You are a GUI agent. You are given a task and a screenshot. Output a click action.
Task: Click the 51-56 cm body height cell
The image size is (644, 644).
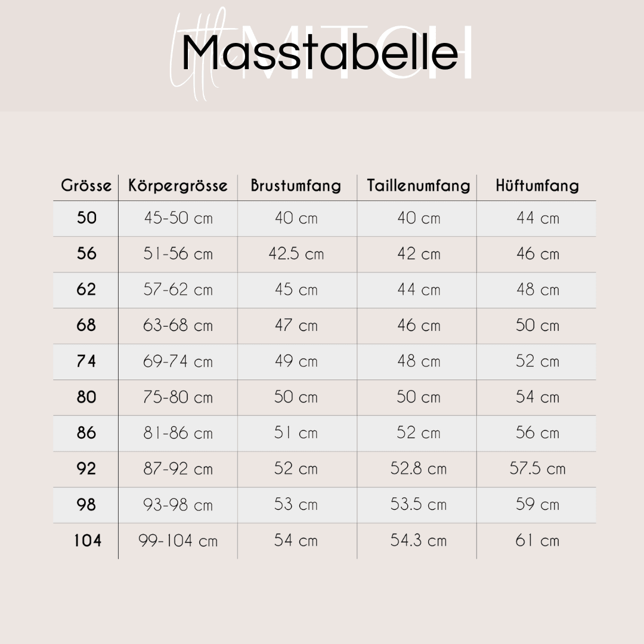178,254
